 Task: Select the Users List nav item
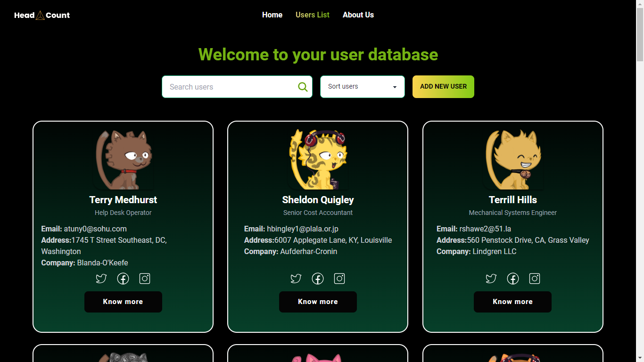tap(313, 15)
